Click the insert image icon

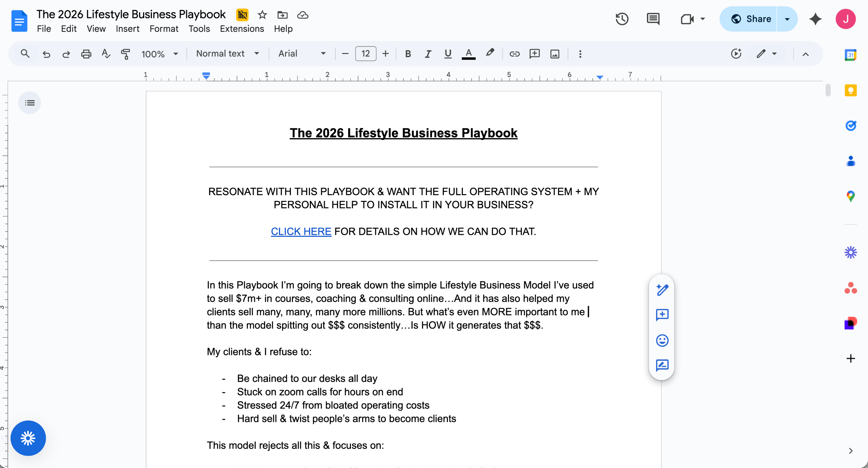click(555, 54)
